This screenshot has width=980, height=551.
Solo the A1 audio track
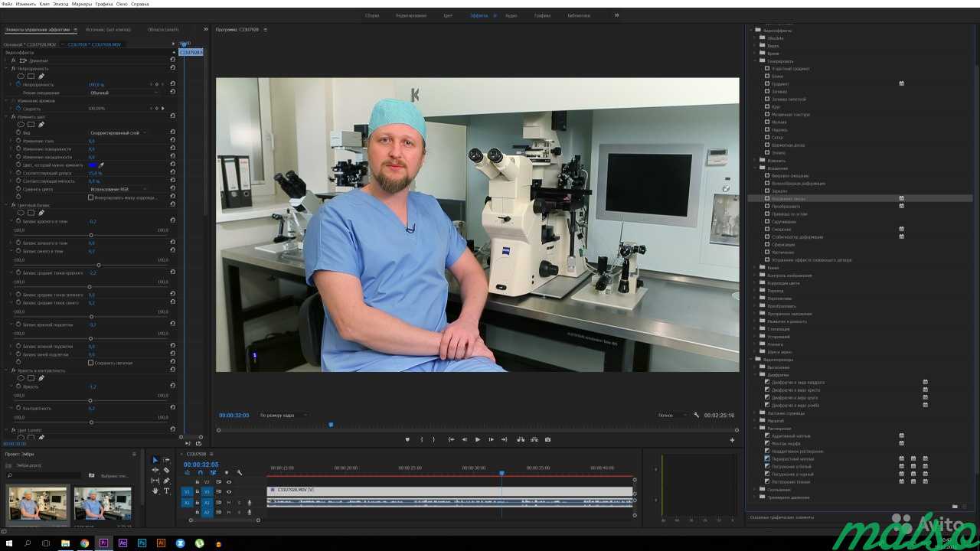pos(239,503)
